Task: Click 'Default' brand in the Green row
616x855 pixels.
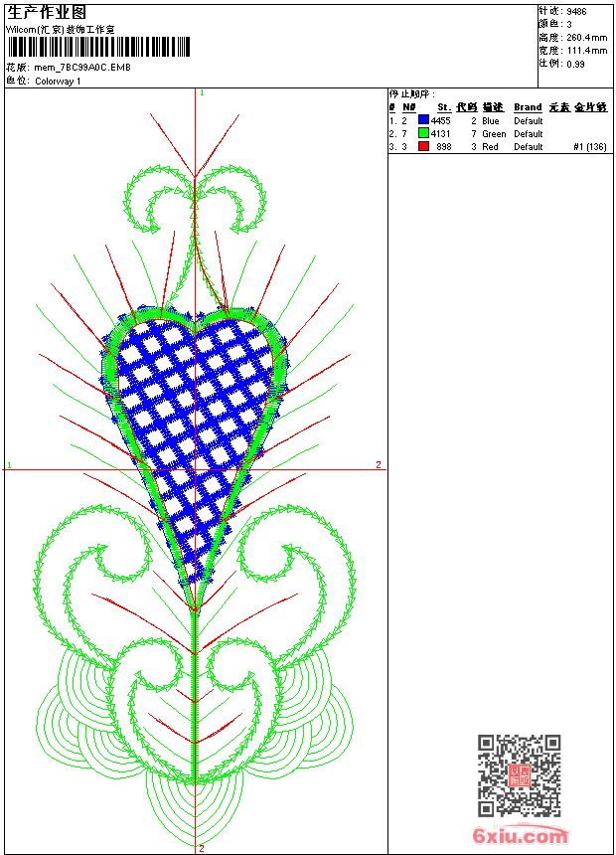Action: click(529, 133)
